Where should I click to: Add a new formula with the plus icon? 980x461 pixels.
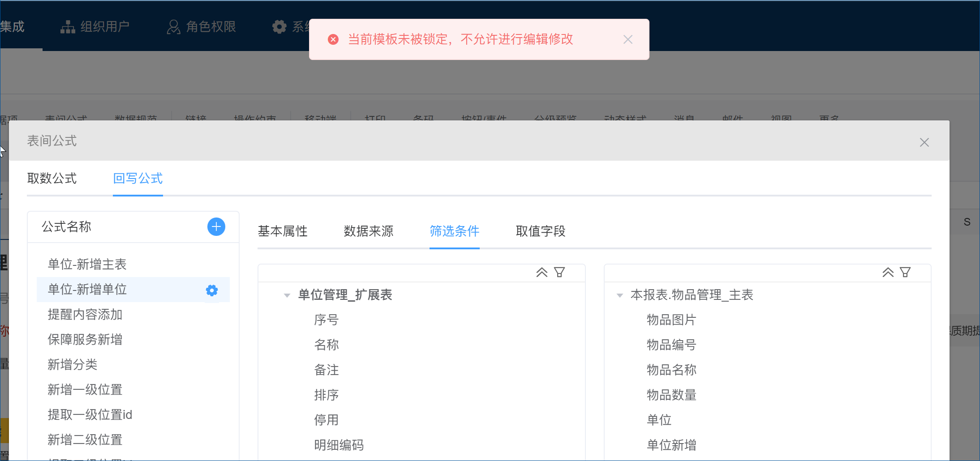tap(216, 227)
